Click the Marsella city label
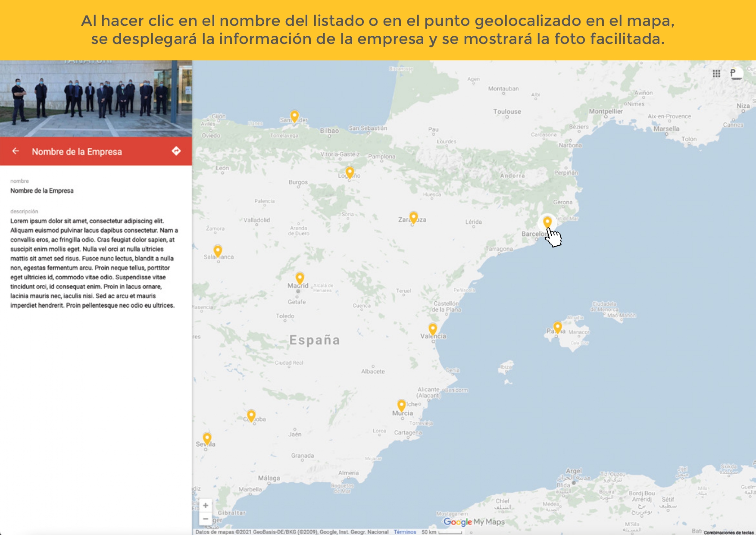Viewport: 756px width, 535px height. point(666,129)
